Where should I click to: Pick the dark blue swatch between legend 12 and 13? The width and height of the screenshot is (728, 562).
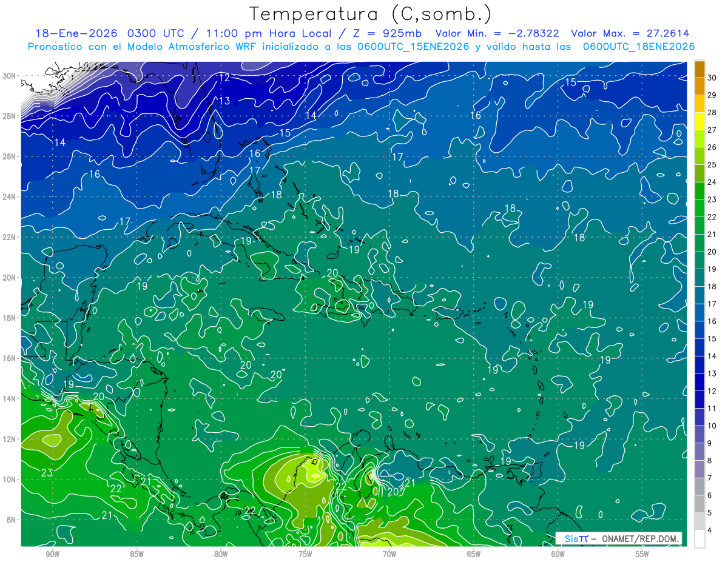click(699, 383)
